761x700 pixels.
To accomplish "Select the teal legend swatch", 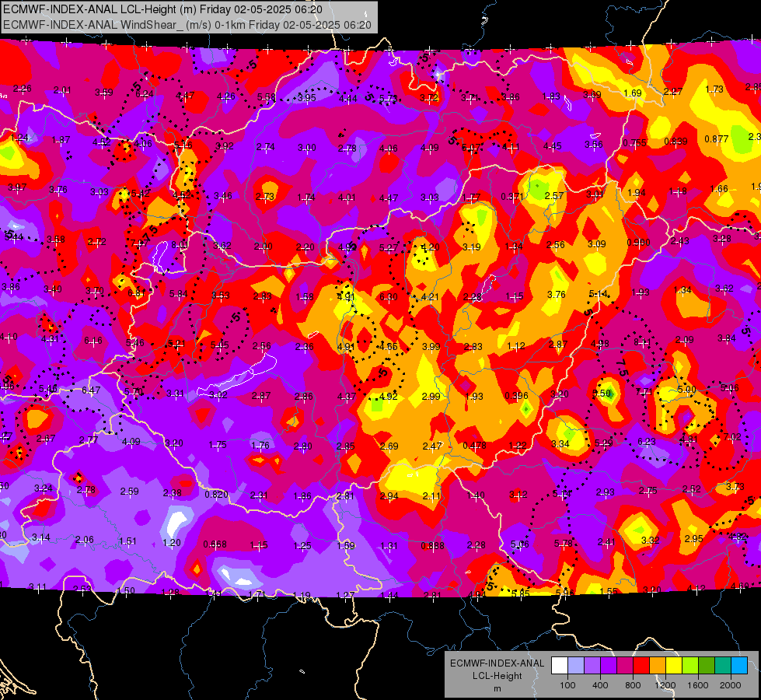I will 723,666.
